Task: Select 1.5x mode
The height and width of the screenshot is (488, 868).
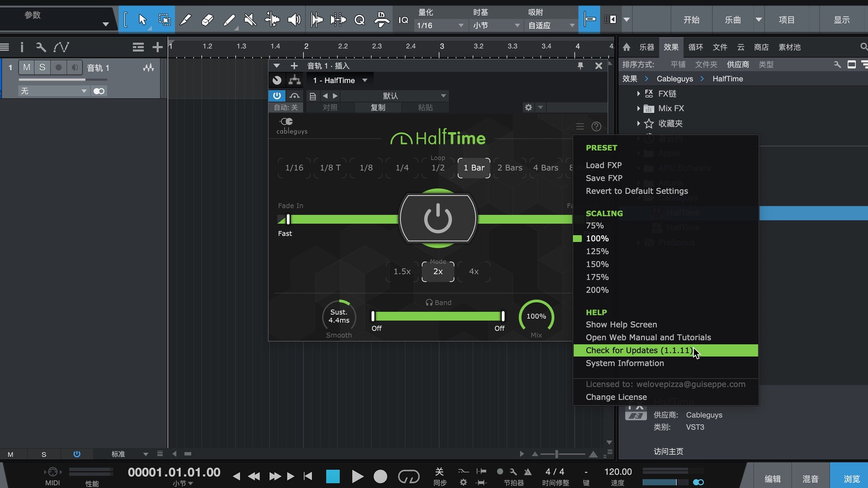Action: point(402,272)
